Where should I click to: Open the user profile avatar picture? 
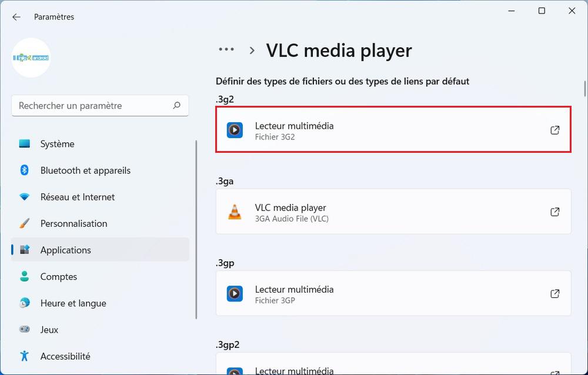[x=31, y=58]
